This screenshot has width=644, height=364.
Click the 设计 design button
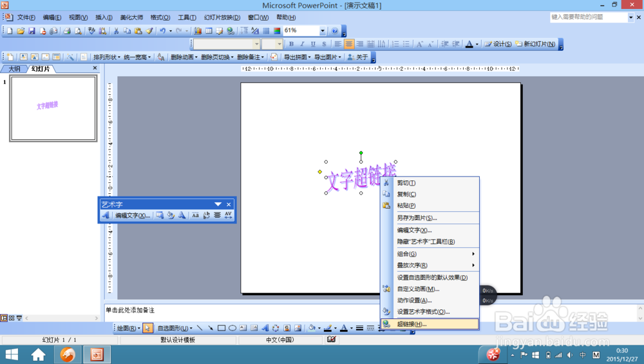pos(498,44)
